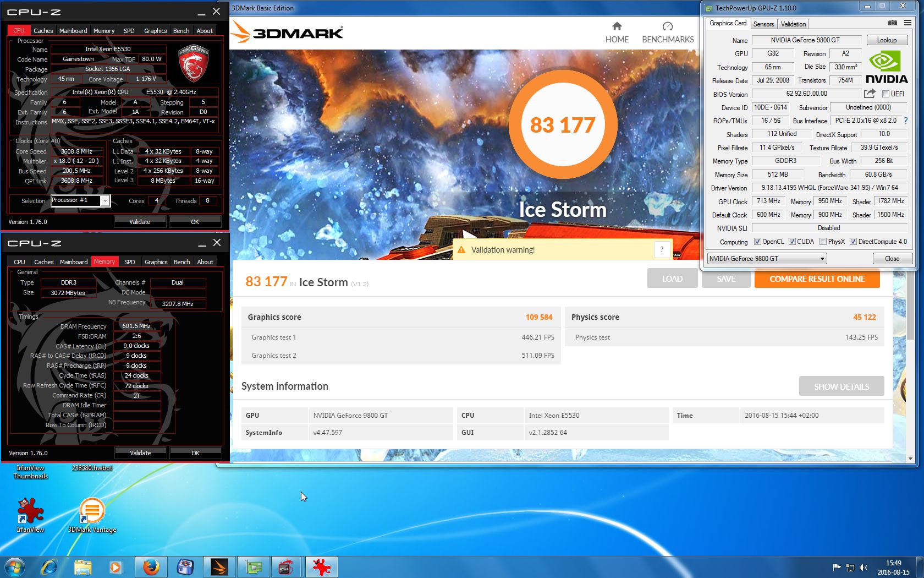
Task: Toggle the UEFI checkbox in GPU-Z
Action: tap(886, 94)
